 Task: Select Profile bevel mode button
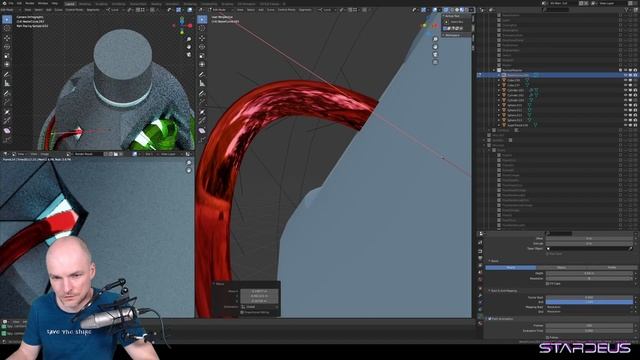tap(612, 267)
